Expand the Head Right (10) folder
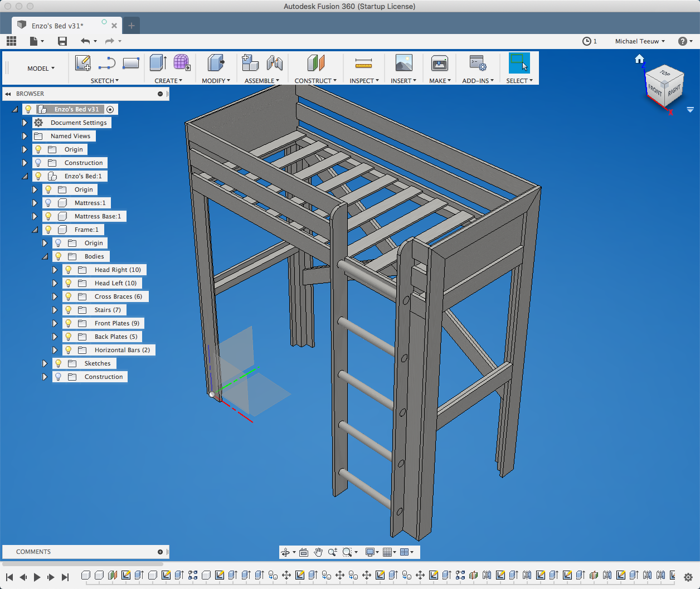The height and width of the screenshot is (589, 700). point(55,270)
